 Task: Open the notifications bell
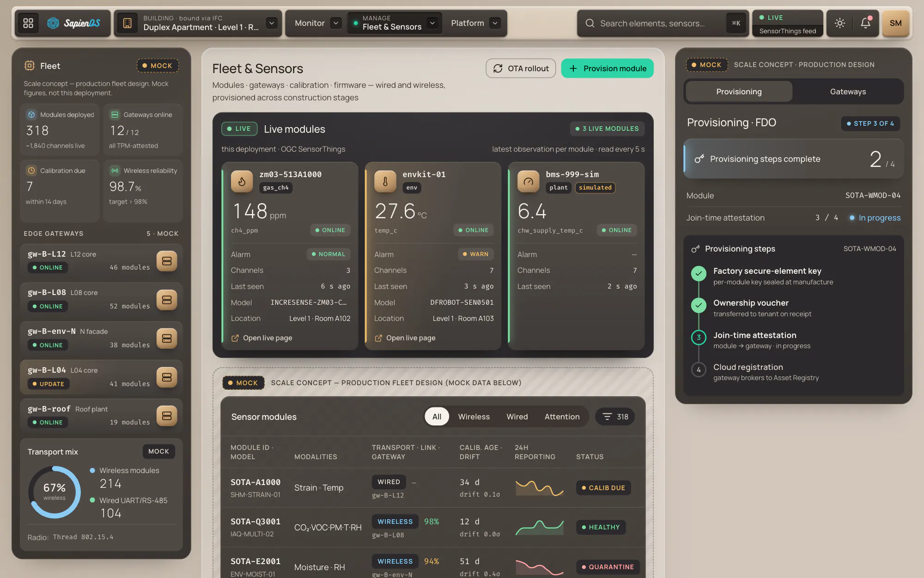point(865,23)
